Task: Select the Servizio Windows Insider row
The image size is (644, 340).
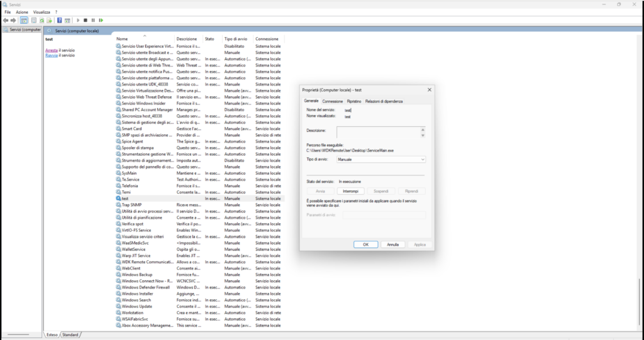Action: pos(199,103)
